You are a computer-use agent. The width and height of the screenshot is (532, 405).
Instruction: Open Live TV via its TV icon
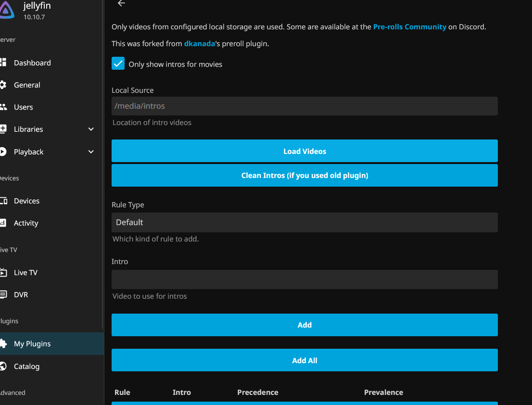[3, 272]
